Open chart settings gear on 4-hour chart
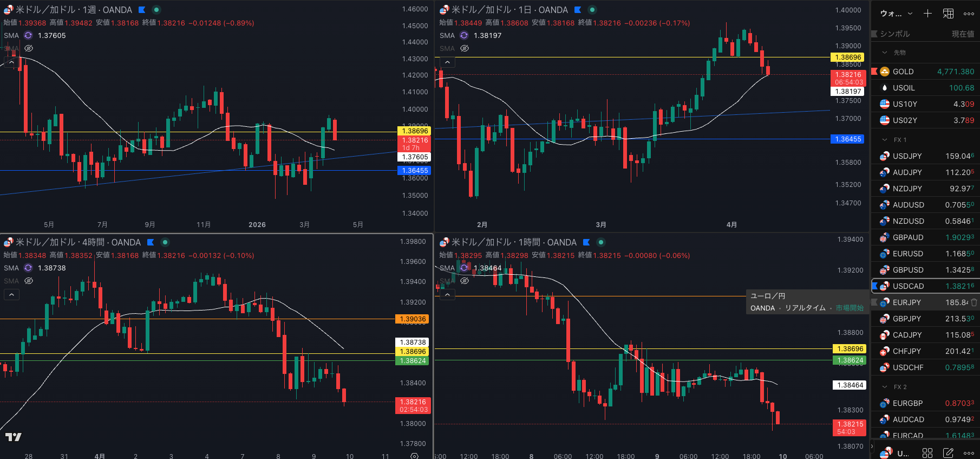The image size is (980, 459). pos(414,456)
